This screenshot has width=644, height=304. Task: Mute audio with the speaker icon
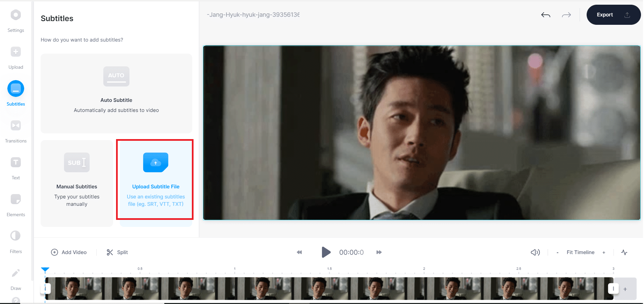click(x=535, y=252)
